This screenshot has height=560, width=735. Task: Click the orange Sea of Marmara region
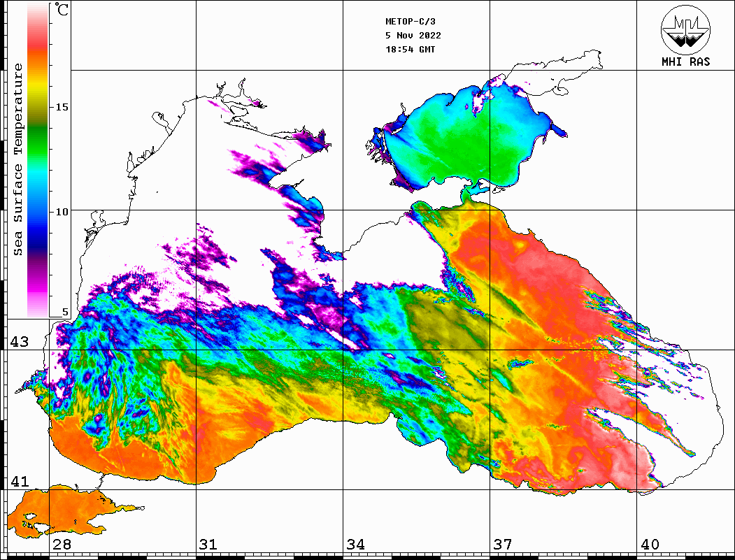tap(66, 511)
